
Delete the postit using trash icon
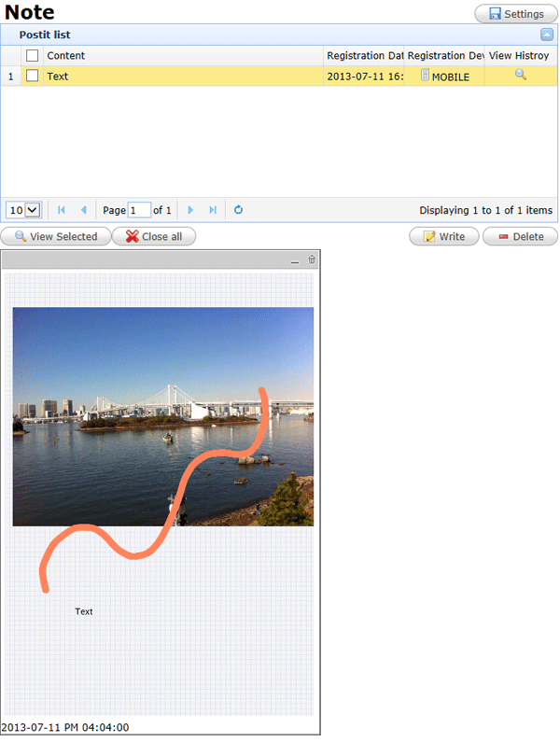click(x=312, y=261)
